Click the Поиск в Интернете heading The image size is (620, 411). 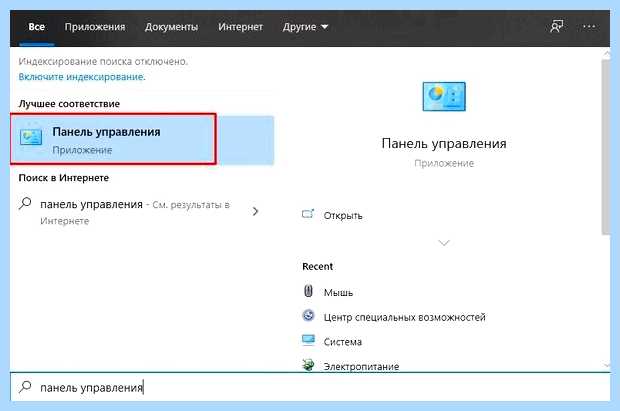coord(64,178)
